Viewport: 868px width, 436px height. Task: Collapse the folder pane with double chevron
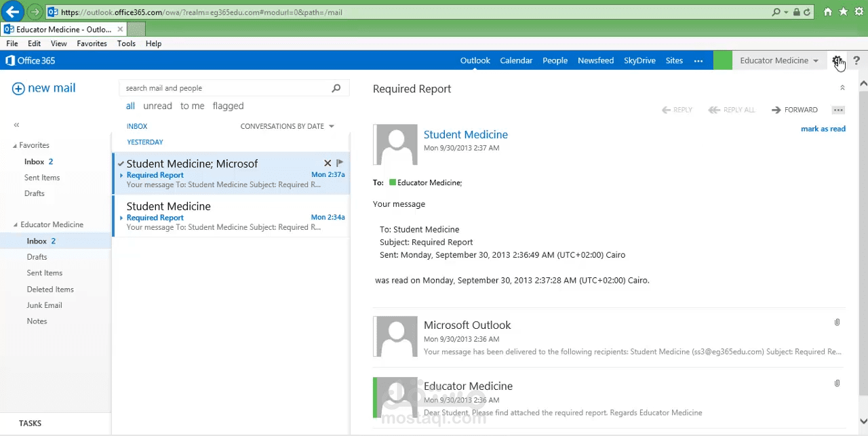[16, 125]
